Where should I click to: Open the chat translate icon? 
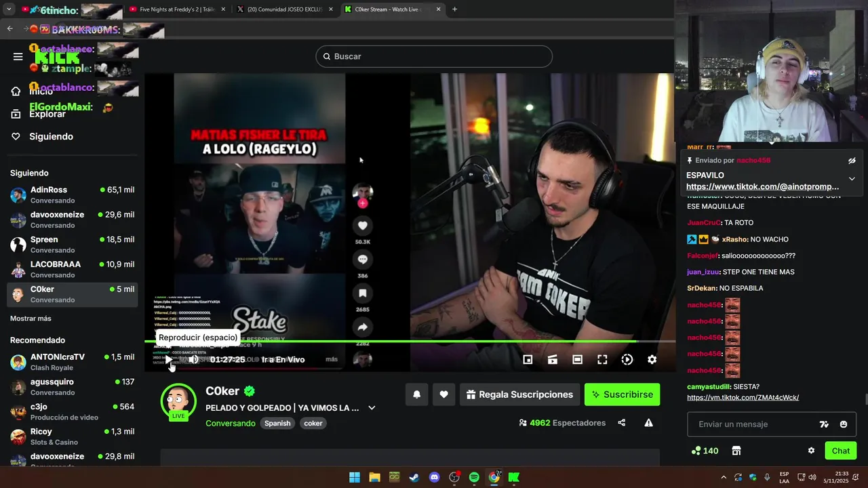pyautogui.click(x=824, y=424)
